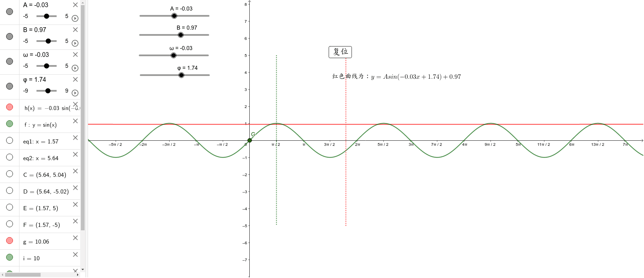This screenshot has width=644, height=278.
Task: Adjust sidebar slider φ knob
Action: click(x=48, y=91)
